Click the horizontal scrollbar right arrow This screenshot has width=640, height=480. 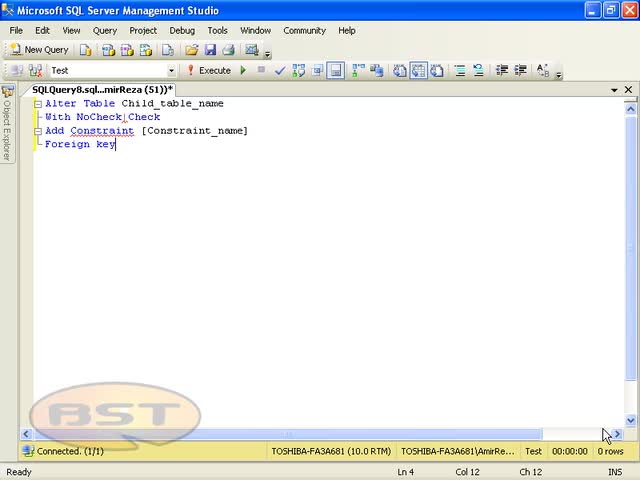pos(617,434)
